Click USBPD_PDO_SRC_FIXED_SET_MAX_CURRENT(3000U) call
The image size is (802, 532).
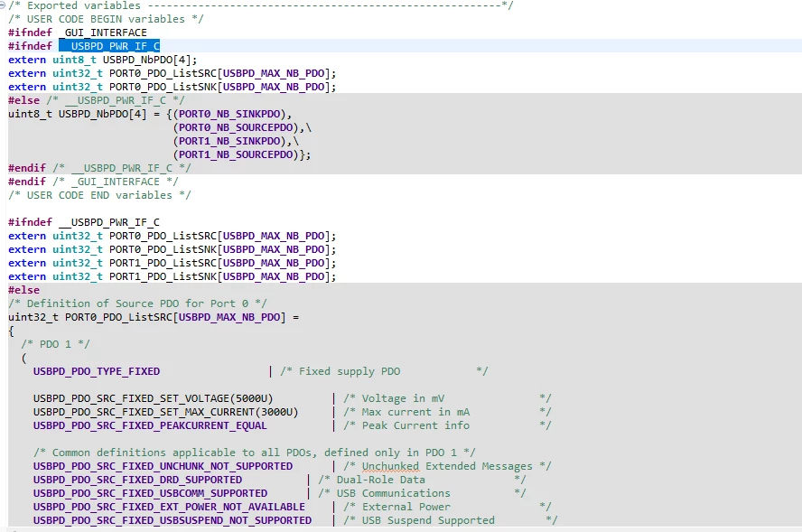pyautogui.click(x=165, y=412)
